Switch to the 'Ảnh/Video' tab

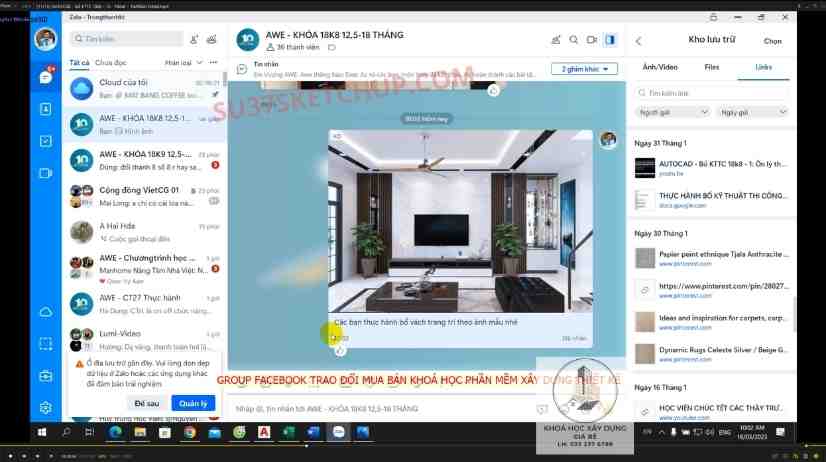click(658, 67)
